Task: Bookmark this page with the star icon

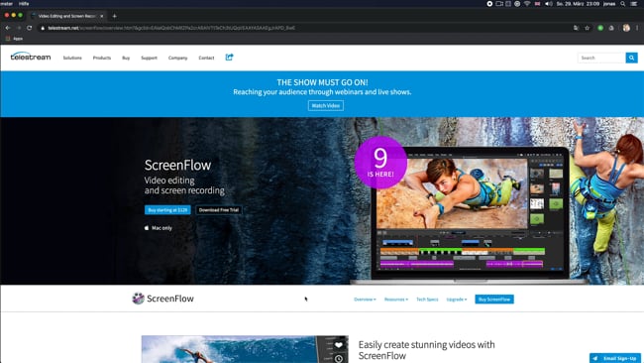Action: [x=587, y=28]
